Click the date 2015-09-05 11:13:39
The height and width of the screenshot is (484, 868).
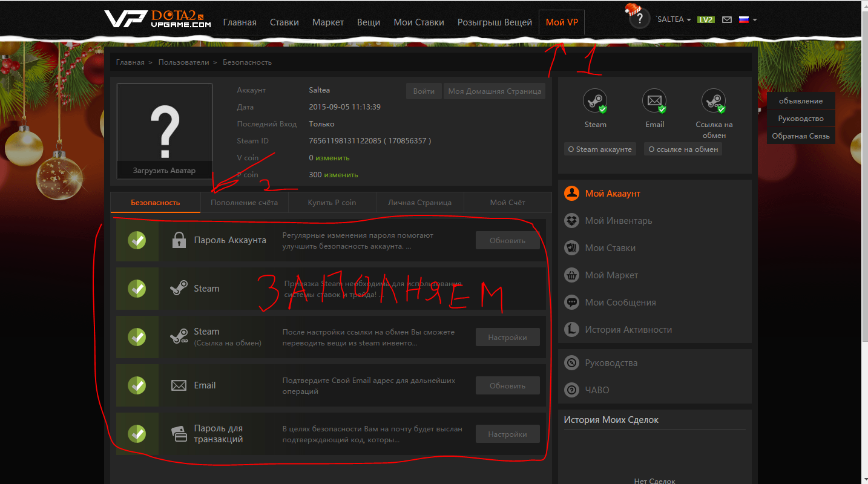pyautogui.click(x=344, y=107)
